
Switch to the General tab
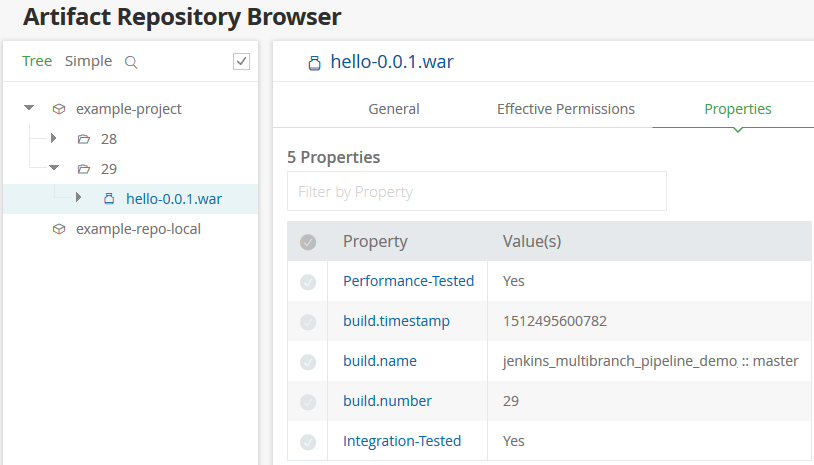coord(394,109)
